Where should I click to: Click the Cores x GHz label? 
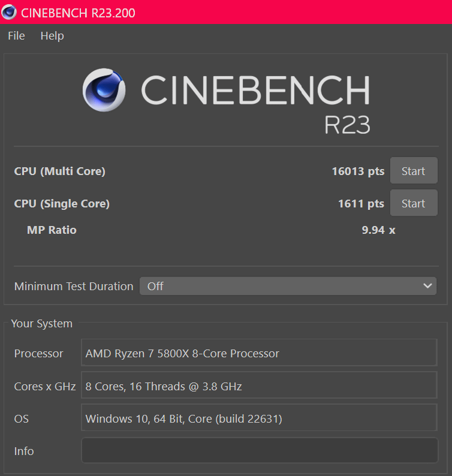tap(45, 387)
